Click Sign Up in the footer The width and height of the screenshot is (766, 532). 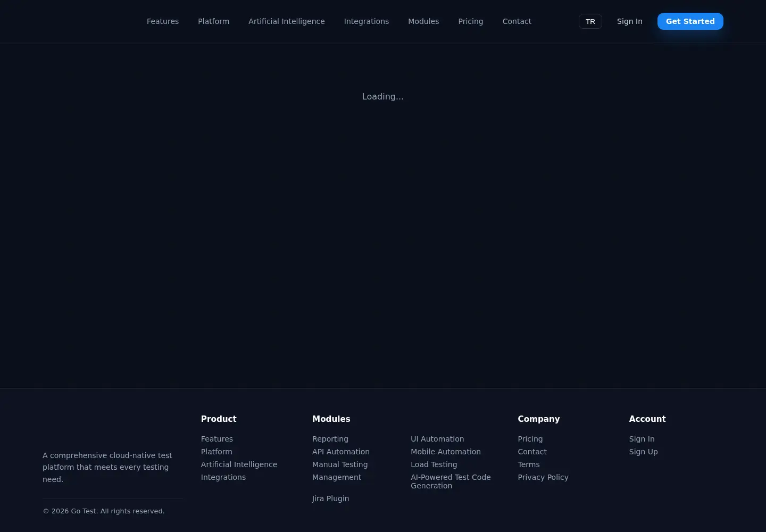click(644, 452)
